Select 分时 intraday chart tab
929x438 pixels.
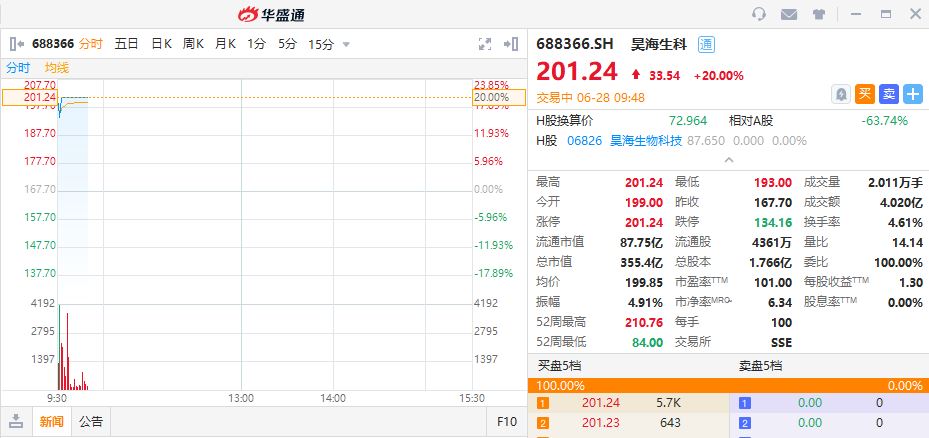[x=91, y=44]
